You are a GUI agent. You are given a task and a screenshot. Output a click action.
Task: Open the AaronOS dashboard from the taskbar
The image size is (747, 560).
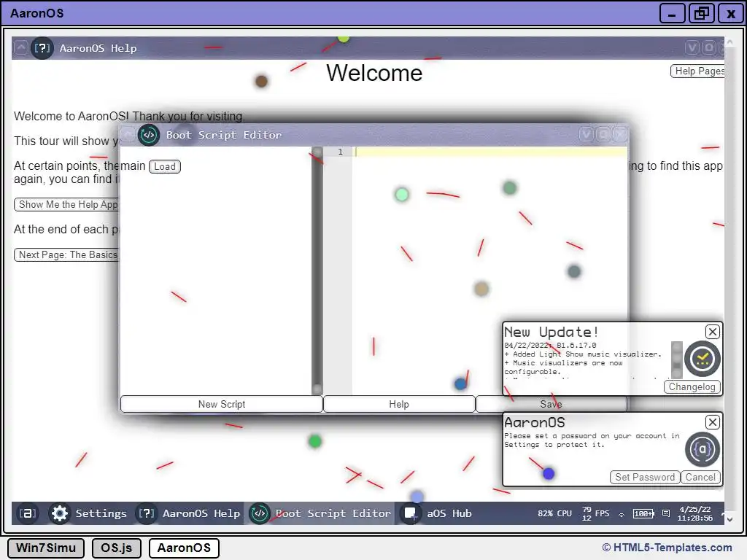click(27, 513)
